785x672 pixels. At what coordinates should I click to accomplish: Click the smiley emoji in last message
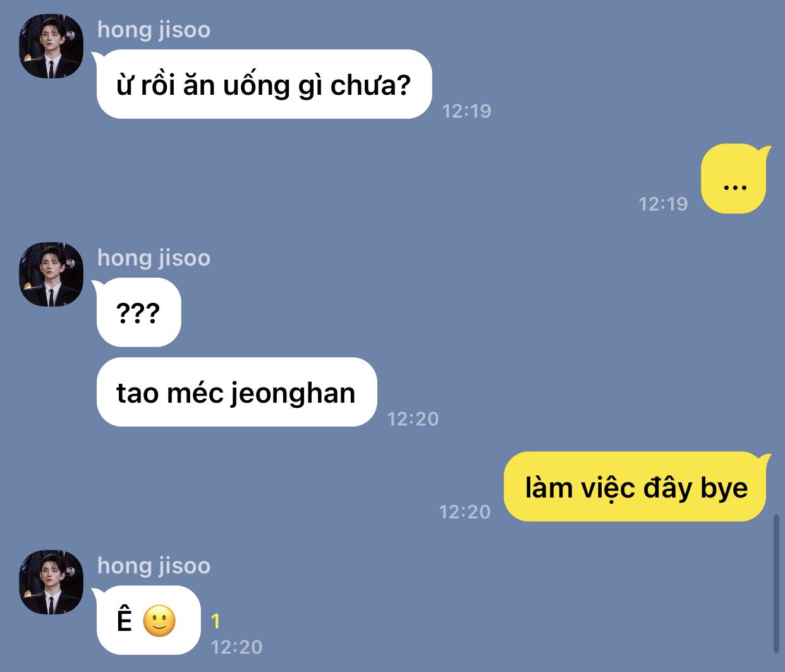coord(159,621)
